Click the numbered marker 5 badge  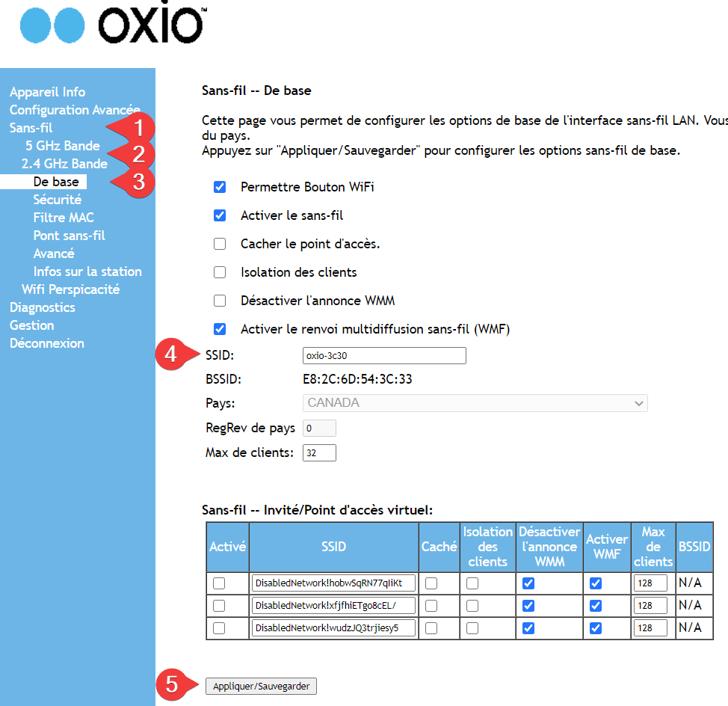point(172,685)
